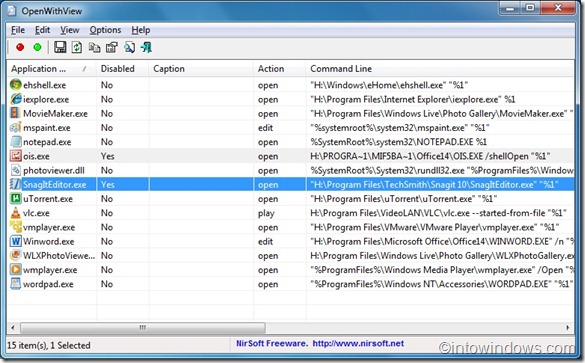Click horizontal scrollbar left arrow
Viewport: 585px width, 363px height.
click(13, 328)
